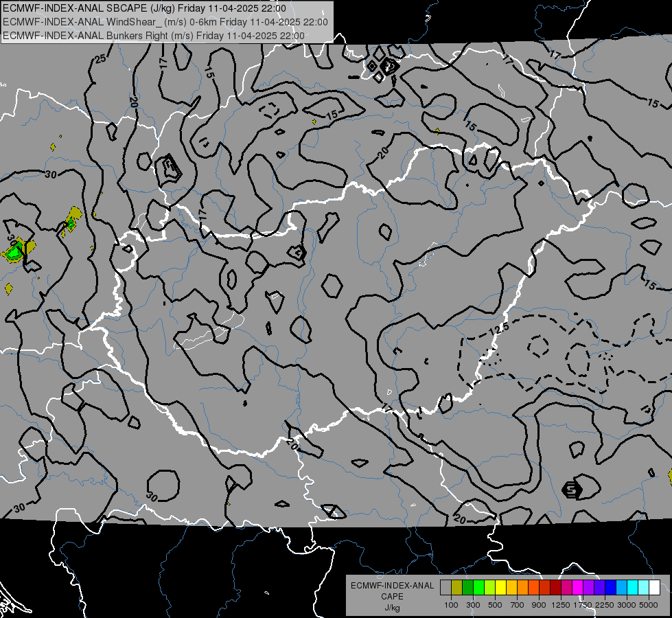Click the 300 legend value label
Screen dimensions: 672x618
pyautogui.click(x=473, y=605)
